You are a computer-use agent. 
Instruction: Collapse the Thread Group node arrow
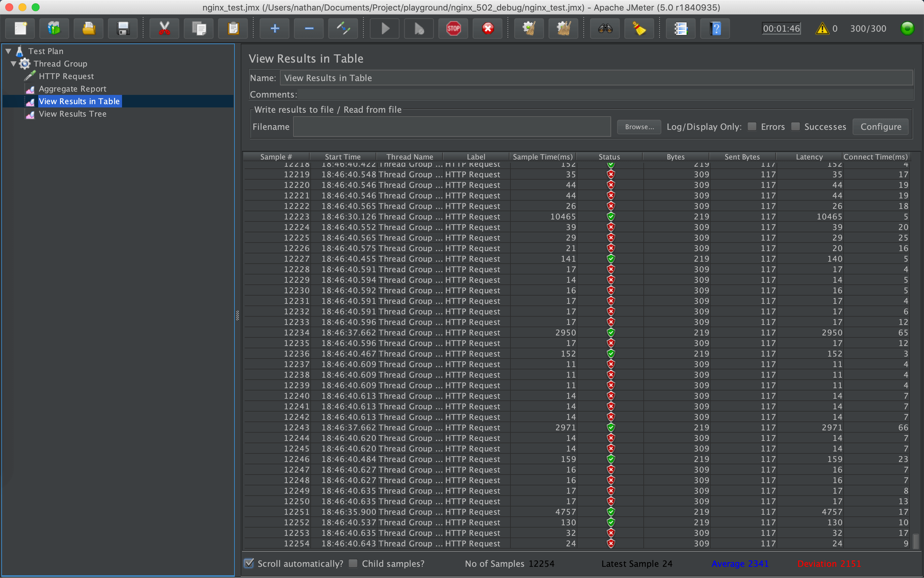(x=14, y=64)
